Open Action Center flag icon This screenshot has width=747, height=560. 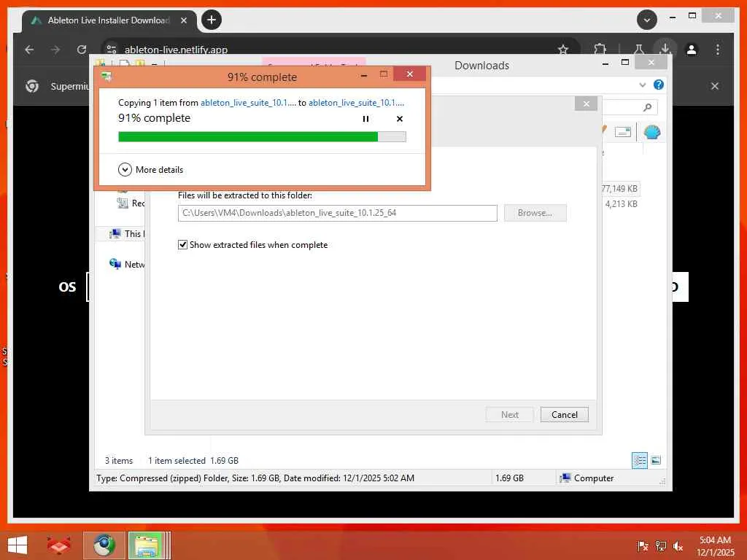tap(643, 546)
